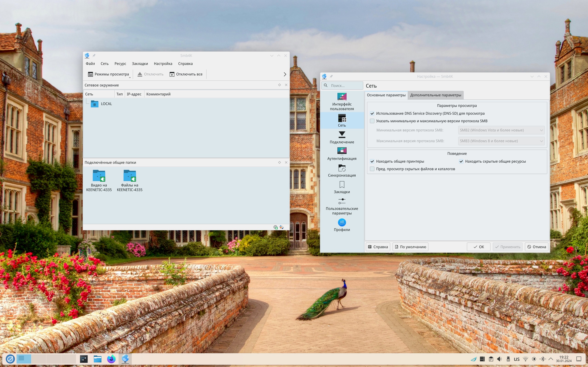Switch to the Дополнительные параметры tab
This screenshot has height=367, width=588.
[435, 95]
